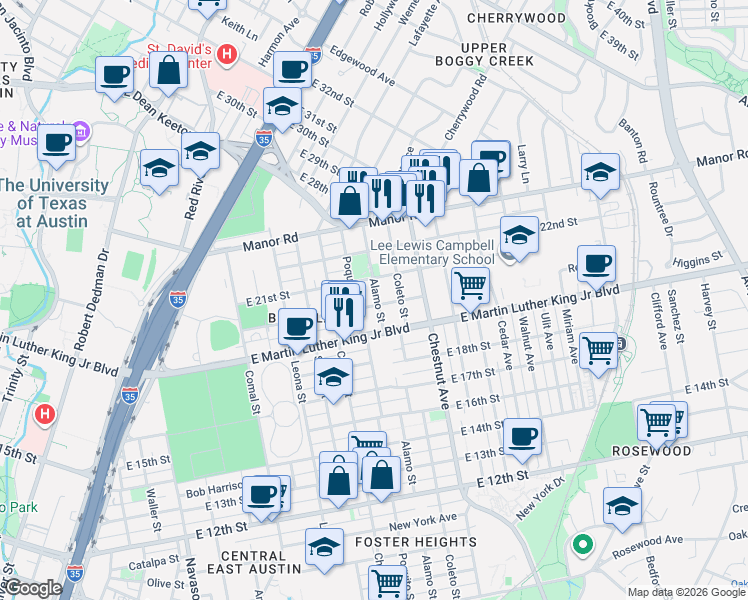748x600 pixels.
Task: Click 'Manor Rd' label near I-35
Action: (x=270, y=242)
